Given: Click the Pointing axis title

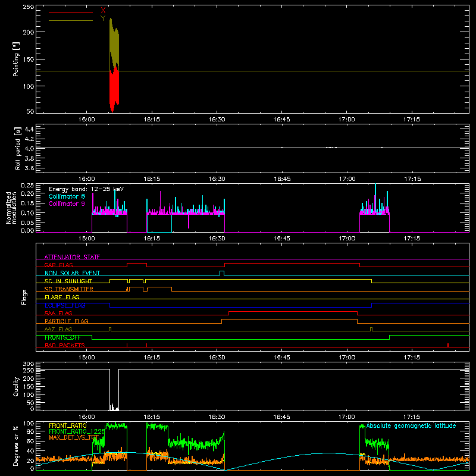Looking at the screenshot, I should click(16, 59).
